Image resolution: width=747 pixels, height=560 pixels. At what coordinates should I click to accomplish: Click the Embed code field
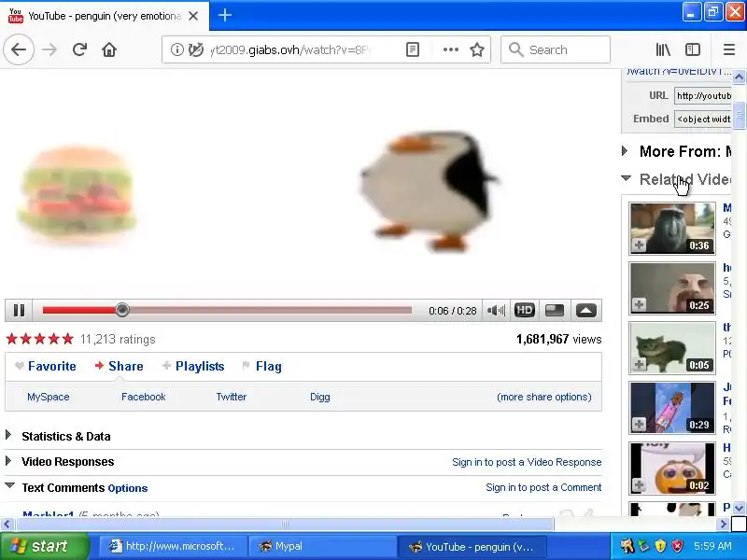[703, 119]
